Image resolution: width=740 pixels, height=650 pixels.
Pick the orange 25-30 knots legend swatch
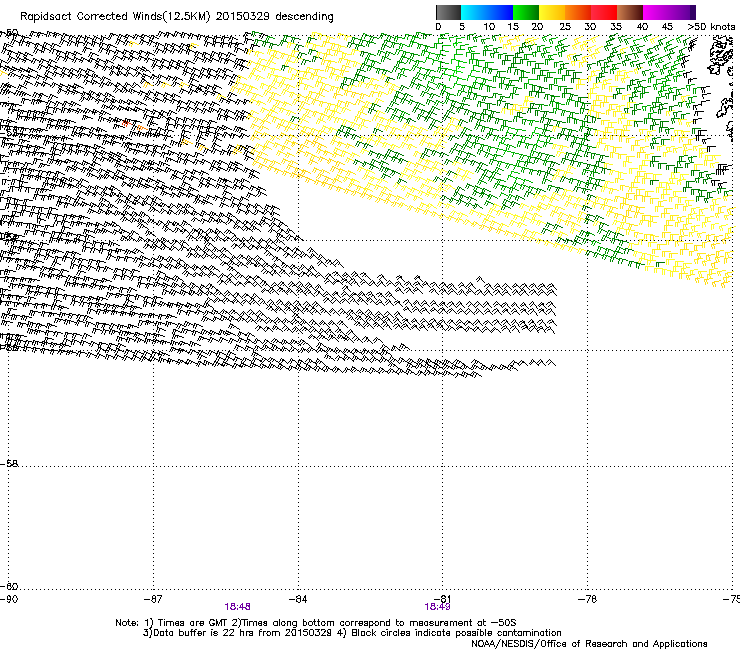click(578, 12)
